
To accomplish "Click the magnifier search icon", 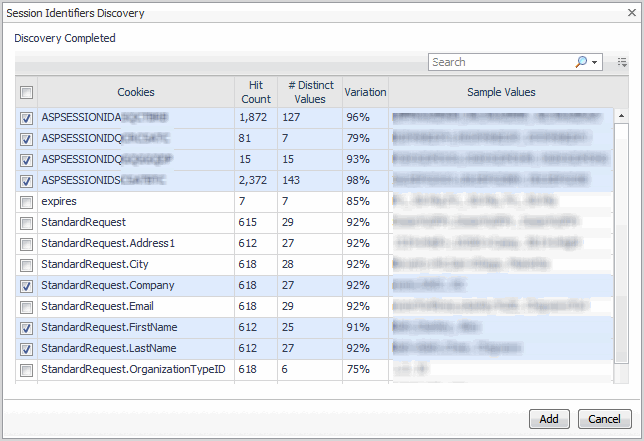I will click(581, 62).
